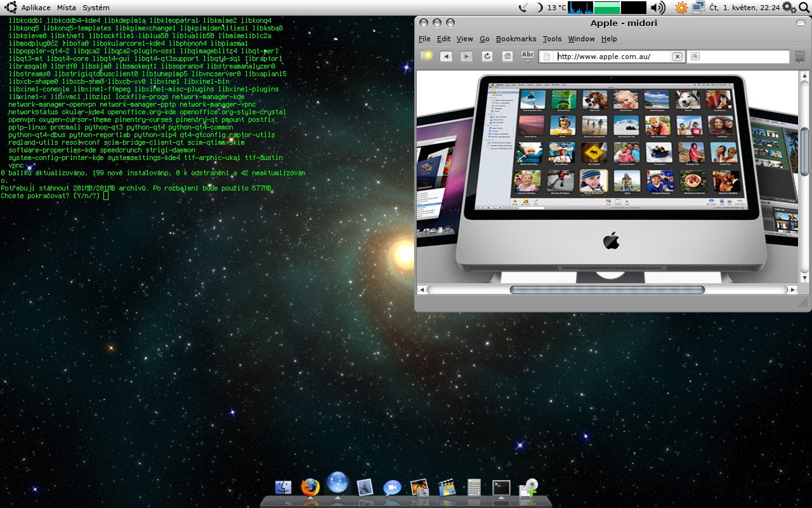Click the phone tray icon
Image resolution: width=812 pixels, height=508 pixels.
(523, 8)
